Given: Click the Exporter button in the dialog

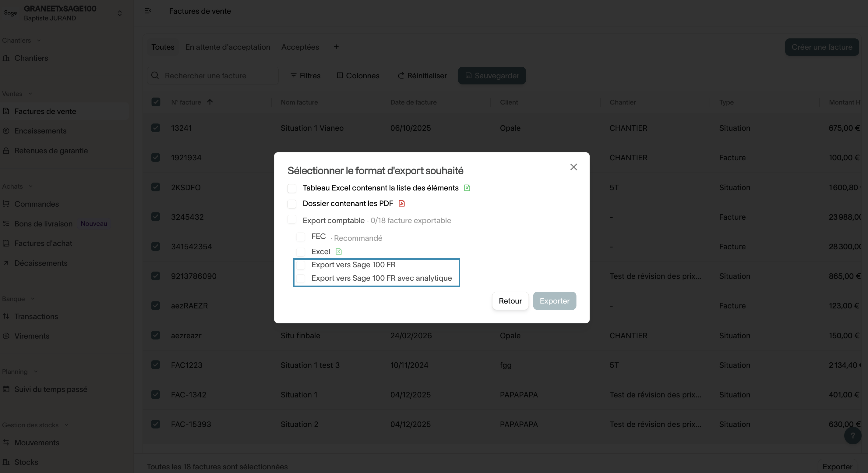Looking at the screenshot, I should click(554, 301).
